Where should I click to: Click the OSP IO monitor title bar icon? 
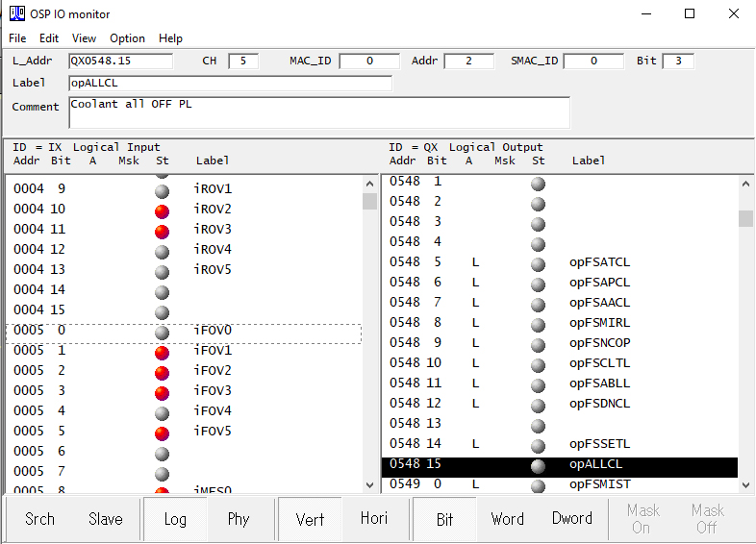coord(17,13)
